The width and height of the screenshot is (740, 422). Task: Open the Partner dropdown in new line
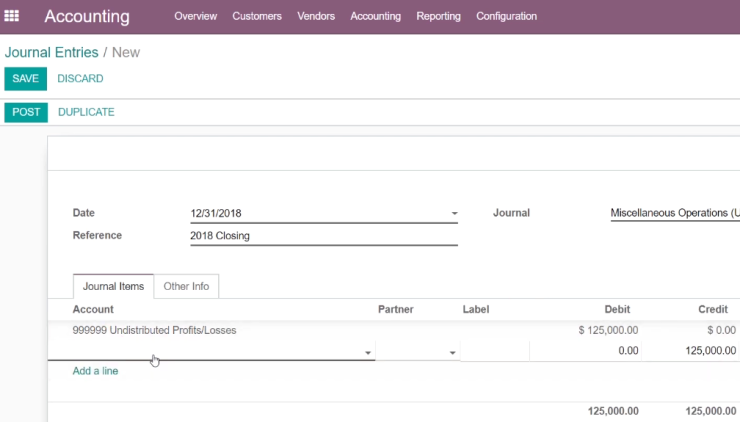(452, 353)
